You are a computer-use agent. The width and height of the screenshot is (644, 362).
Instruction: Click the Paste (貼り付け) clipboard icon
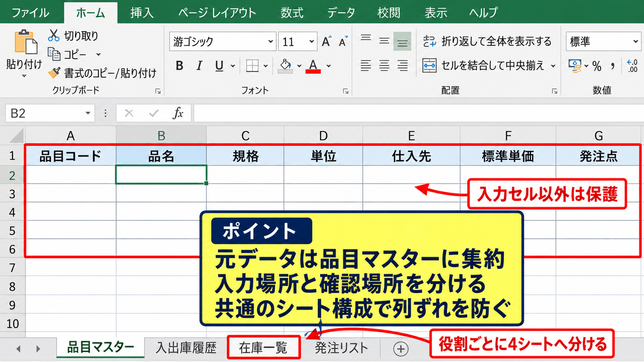click(x=25, y=42)
